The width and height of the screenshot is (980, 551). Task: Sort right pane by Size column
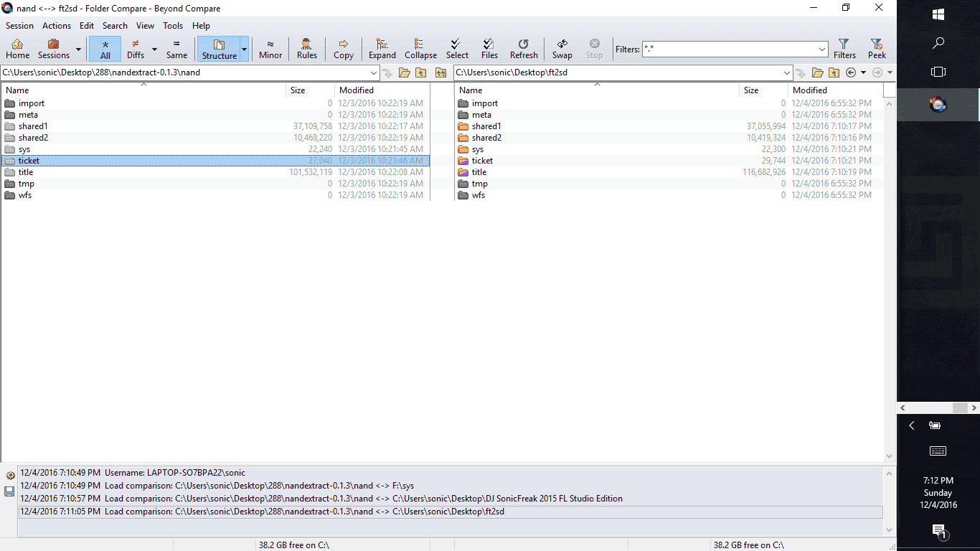point(764,90)
